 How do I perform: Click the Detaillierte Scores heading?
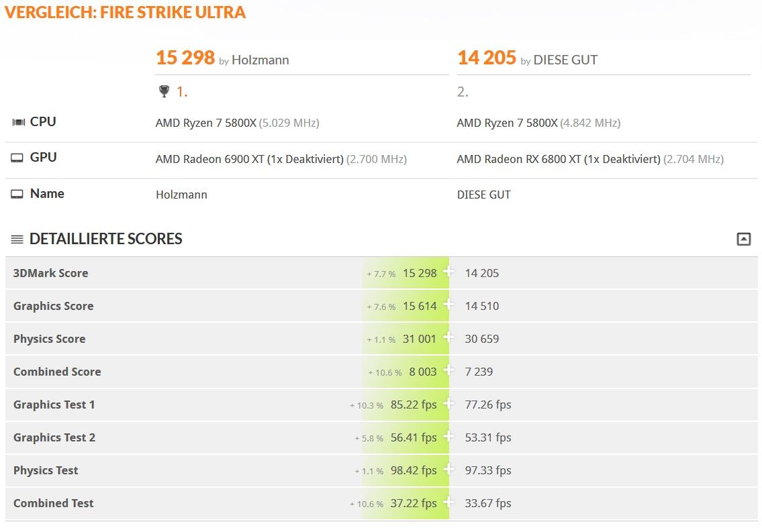coord(106,239)
